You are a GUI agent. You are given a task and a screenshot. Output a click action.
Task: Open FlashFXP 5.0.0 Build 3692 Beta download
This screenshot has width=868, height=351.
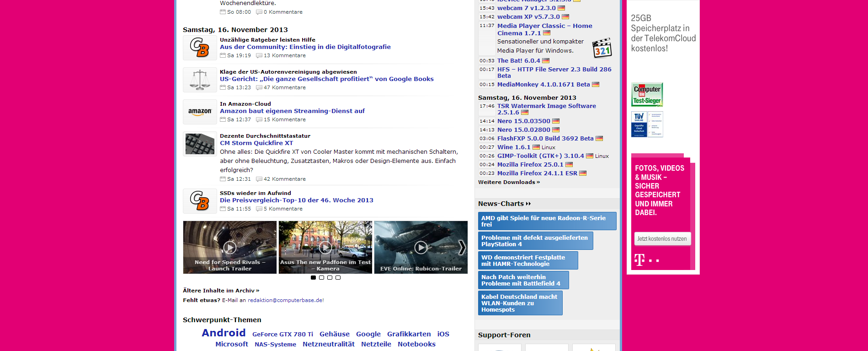coord(545,138)
